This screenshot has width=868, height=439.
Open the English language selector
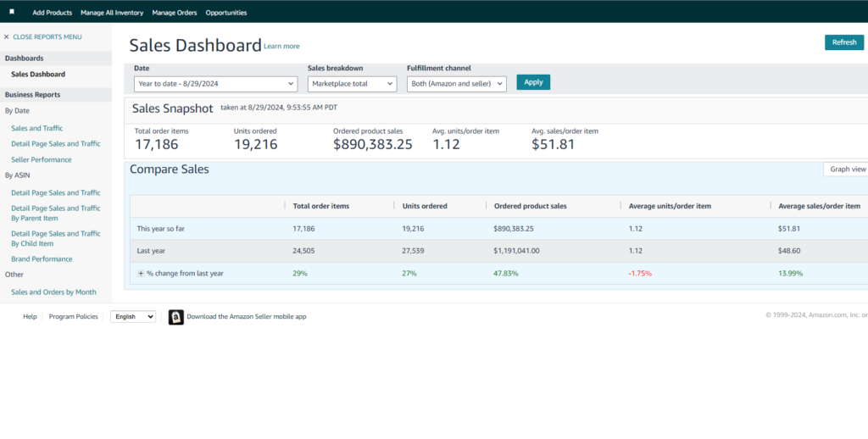(x=133, y=317)
